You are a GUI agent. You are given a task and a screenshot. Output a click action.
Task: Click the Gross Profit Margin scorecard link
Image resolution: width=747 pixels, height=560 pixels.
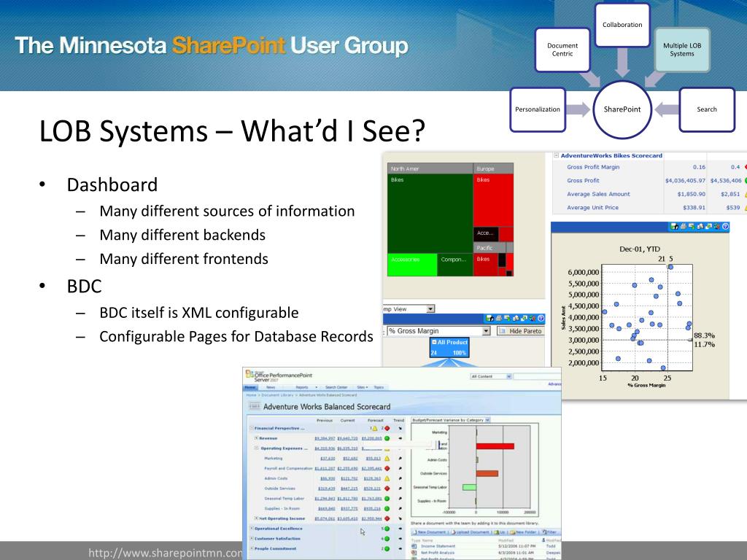pos(593,167)
